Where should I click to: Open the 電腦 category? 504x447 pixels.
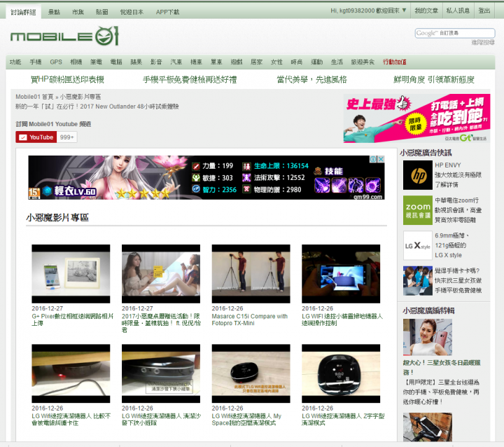pos(116,62)
